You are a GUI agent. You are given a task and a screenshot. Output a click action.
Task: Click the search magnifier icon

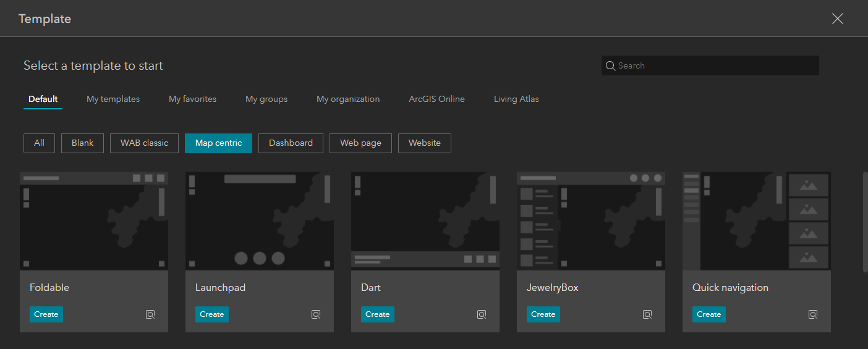(x=610, y=65)
